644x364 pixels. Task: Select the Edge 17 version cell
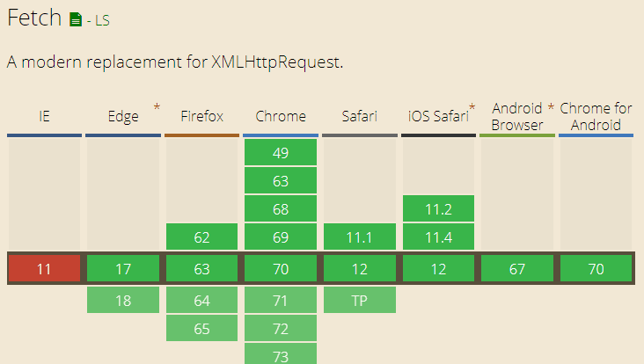(x=123, y=269)
